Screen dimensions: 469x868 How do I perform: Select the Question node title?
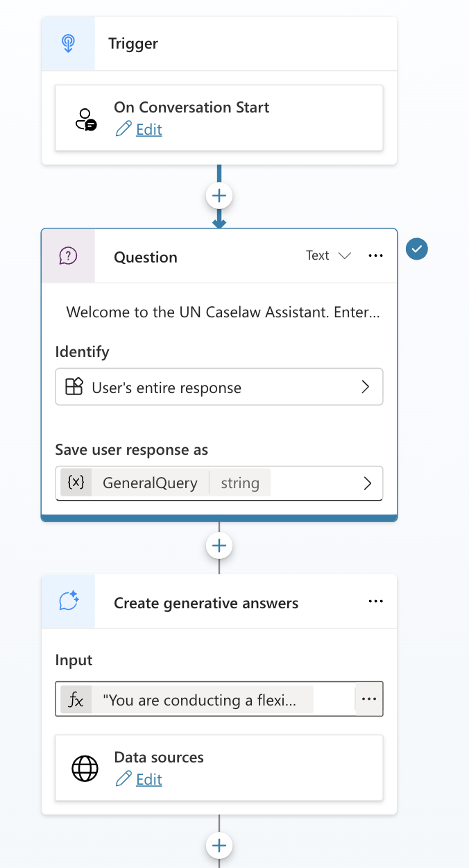click(146, 257)
